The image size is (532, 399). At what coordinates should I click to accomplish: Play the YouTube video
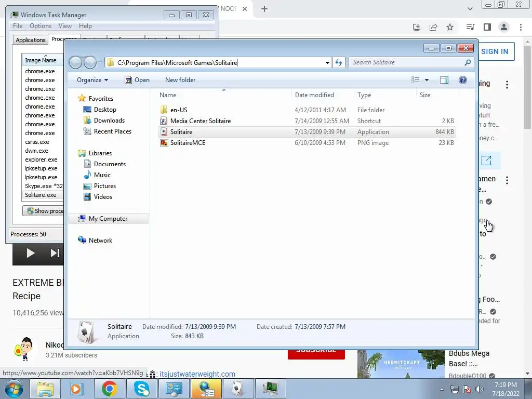click(30, 253)
